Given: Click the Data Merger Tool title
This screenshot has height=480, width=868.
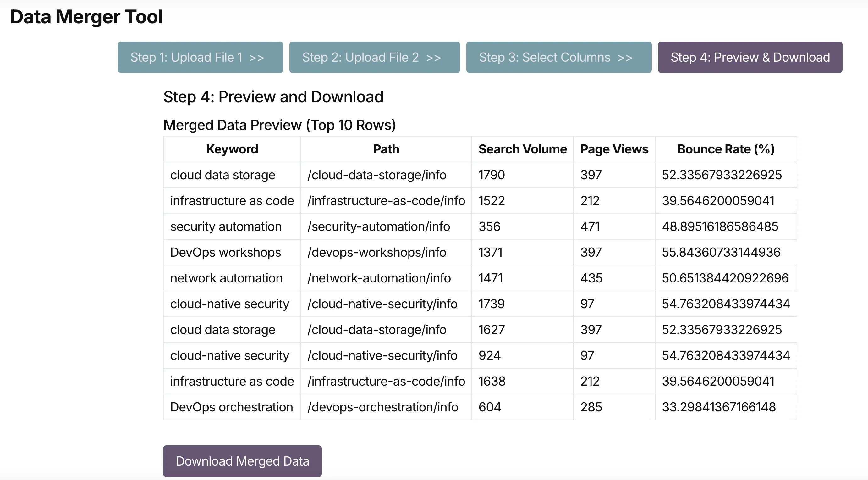Looking at the screenshot, I should [87, 17].
